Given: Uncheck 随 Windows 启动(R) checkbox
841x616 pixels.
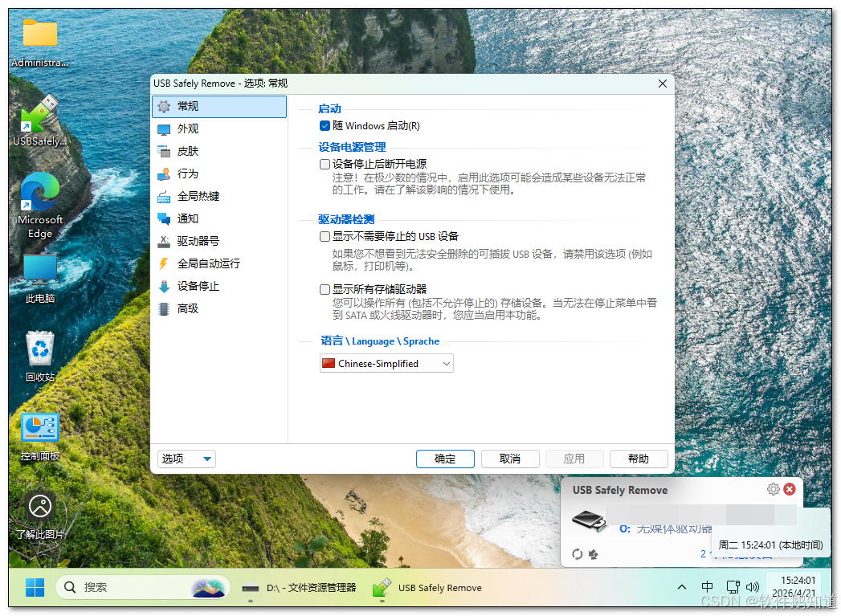Looking at the screenshot, I should pos(325,126).
